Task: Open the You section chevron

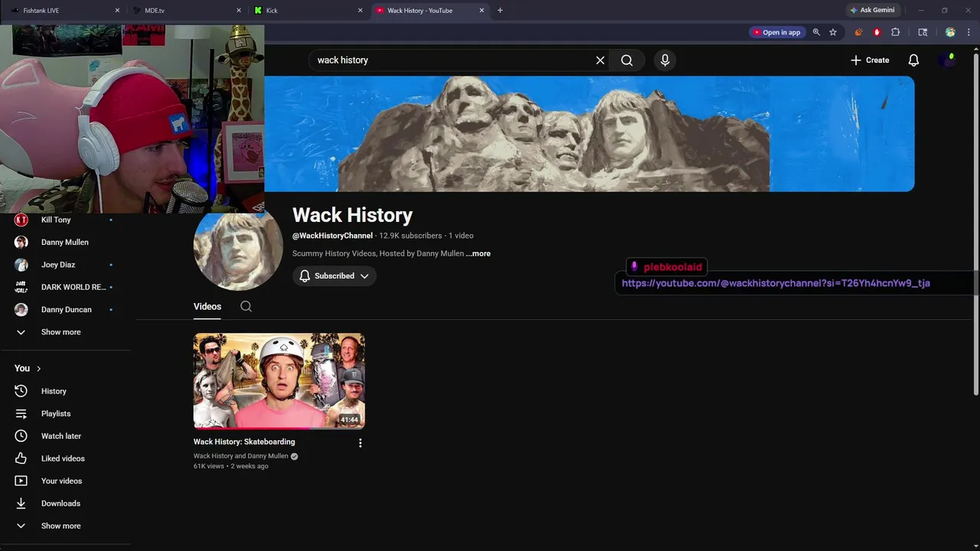Action: pyautogui.click(x=38, y=369)
